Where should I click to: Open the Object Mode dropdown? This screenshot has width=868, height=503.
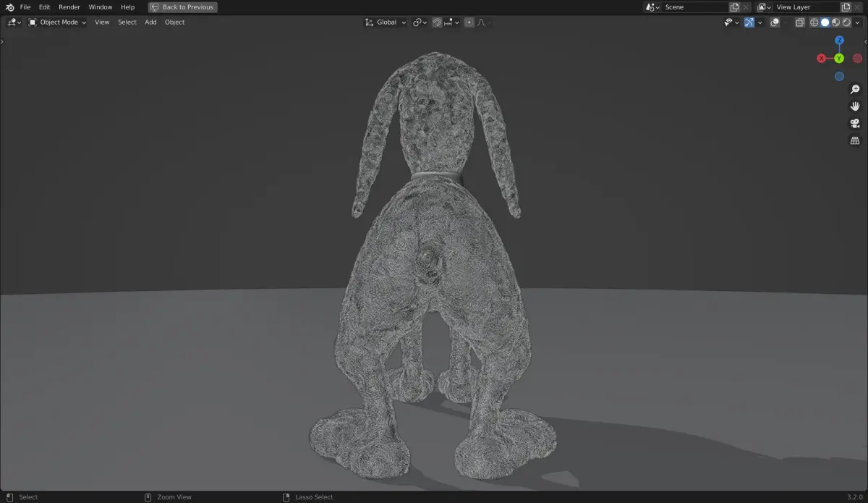(x=57, y=22)
